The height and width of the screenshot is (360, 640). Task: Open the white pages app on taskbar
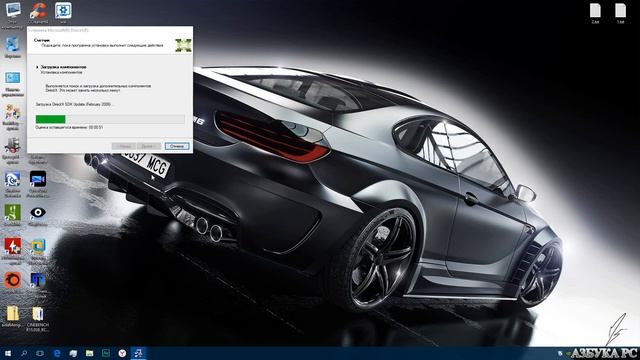(73, 353)
